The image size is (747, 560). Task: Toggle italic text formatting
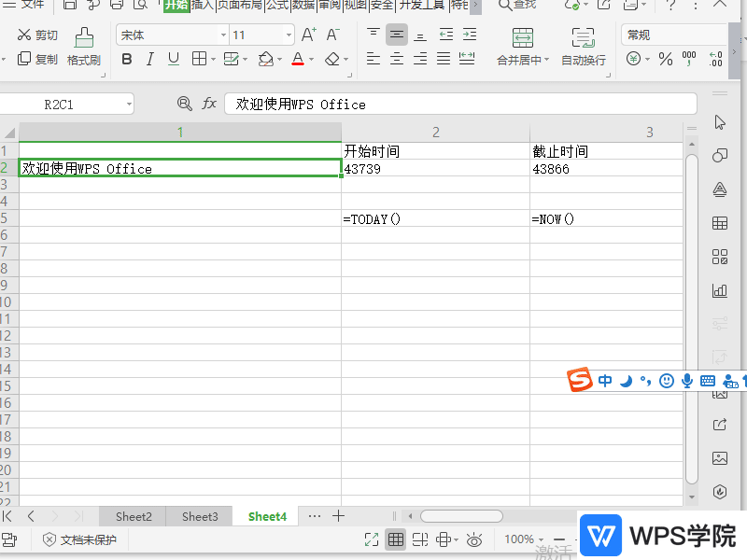pos(149,60)
